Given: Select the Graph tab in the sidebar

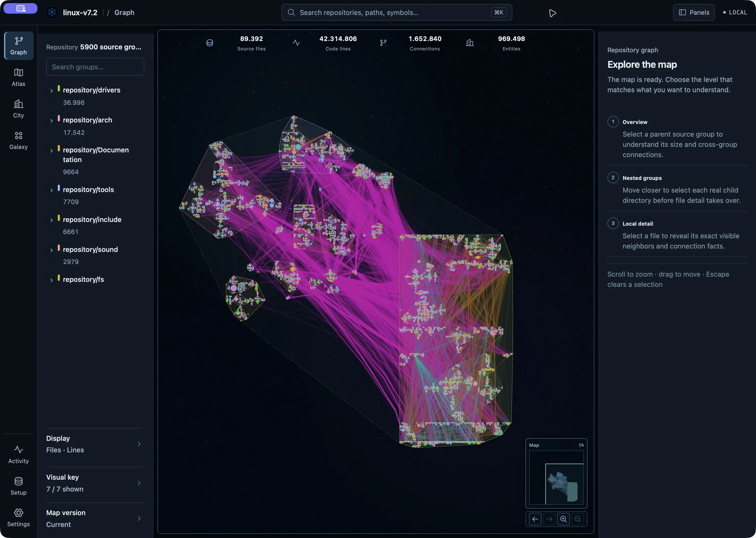Looking at the screenshot, I should [19, 46].
